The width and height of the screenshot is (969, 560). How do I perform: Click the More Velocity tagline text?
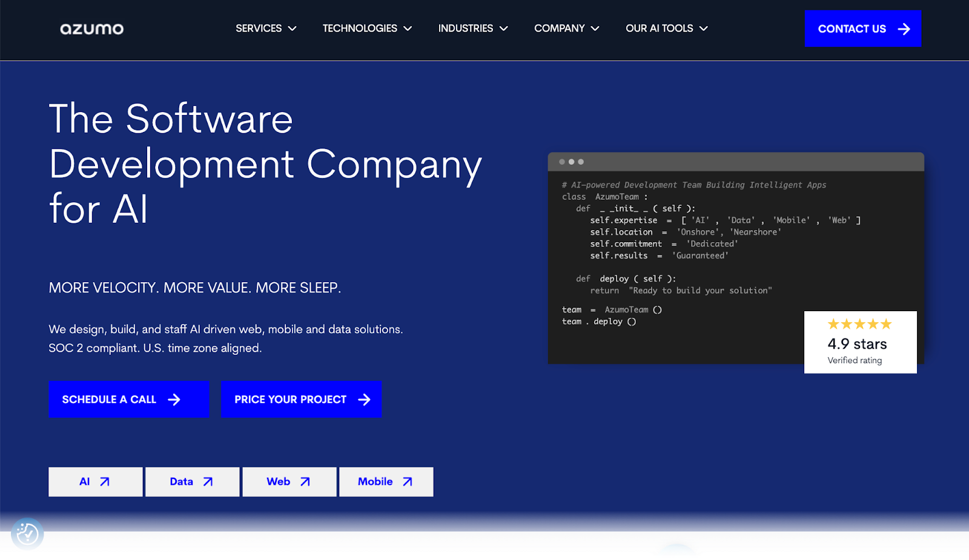pos(195,288)
